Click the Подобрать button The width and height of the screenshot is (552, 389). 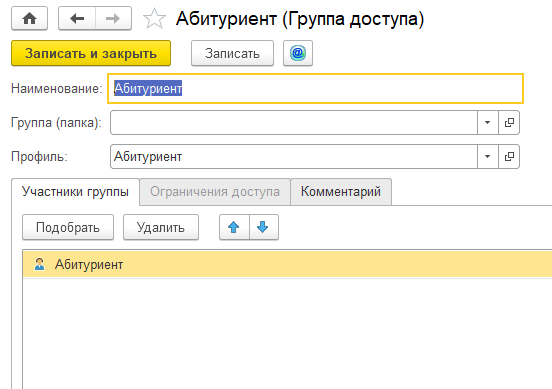(x=68, y=227)
